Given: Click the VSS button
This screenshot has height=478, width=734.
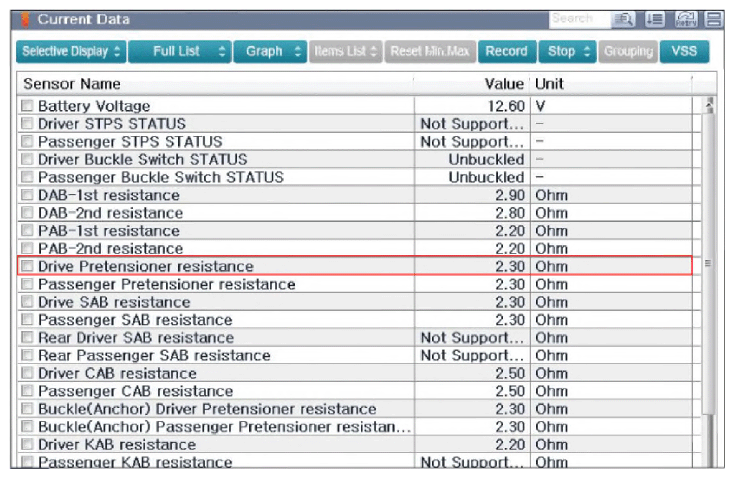Looking at the screenshot, I should click(x=684, y=51).
